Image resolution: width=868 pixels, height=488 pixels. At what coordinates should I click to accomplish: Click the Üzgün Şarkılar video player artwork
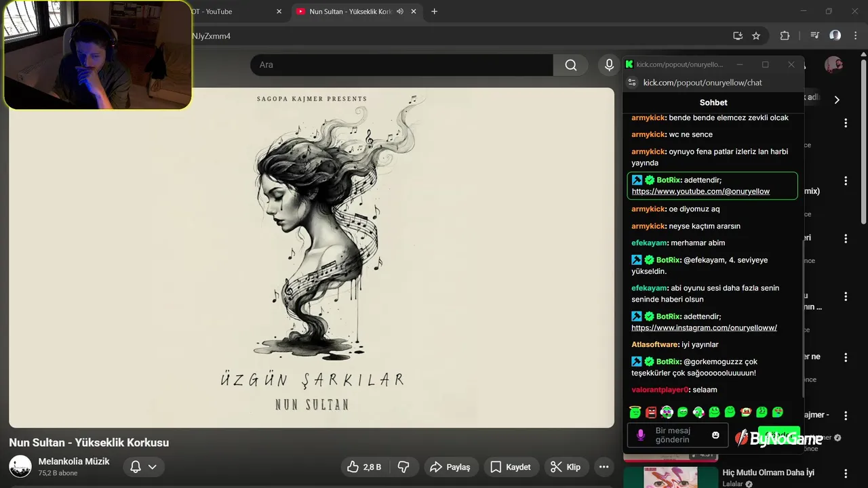click(311, 258)
